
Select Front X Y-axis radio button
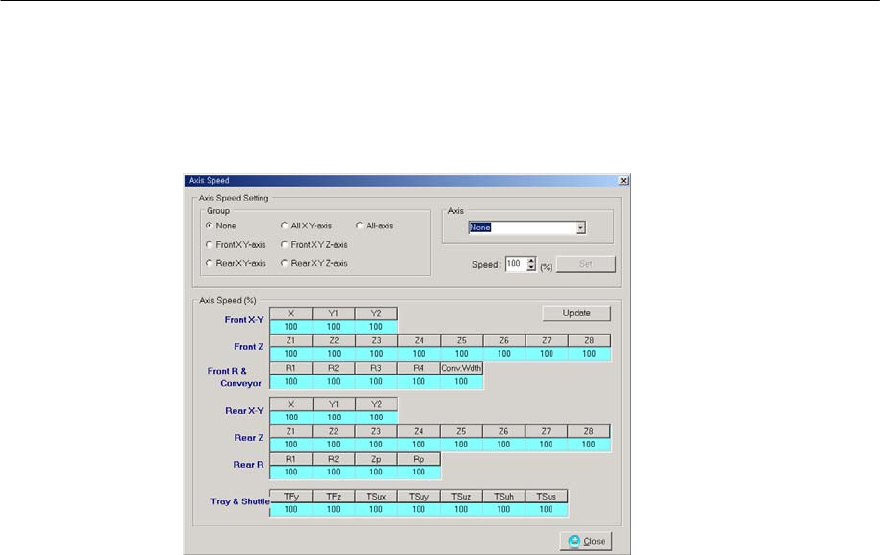209,245
